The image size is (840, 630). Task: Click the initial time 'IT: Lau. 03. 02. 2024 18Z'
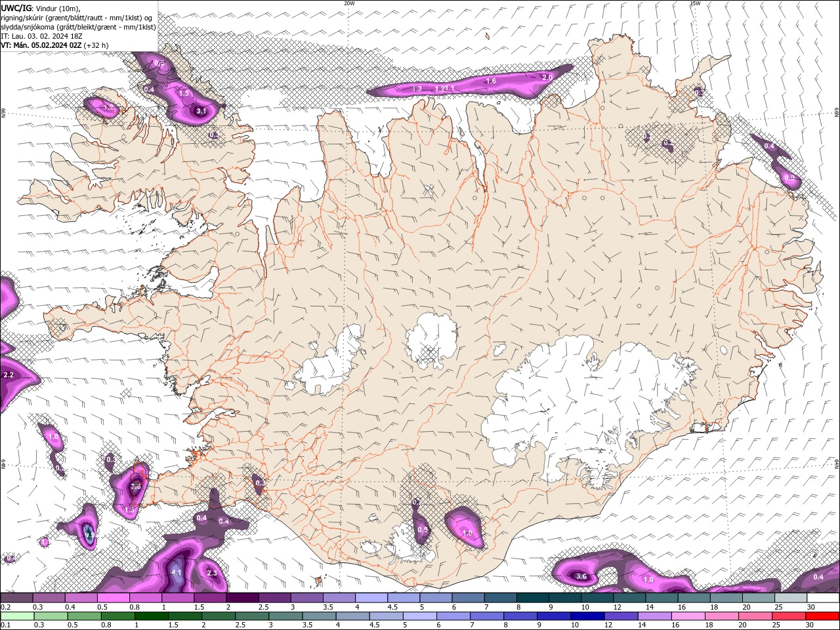[x=41, y=36]
